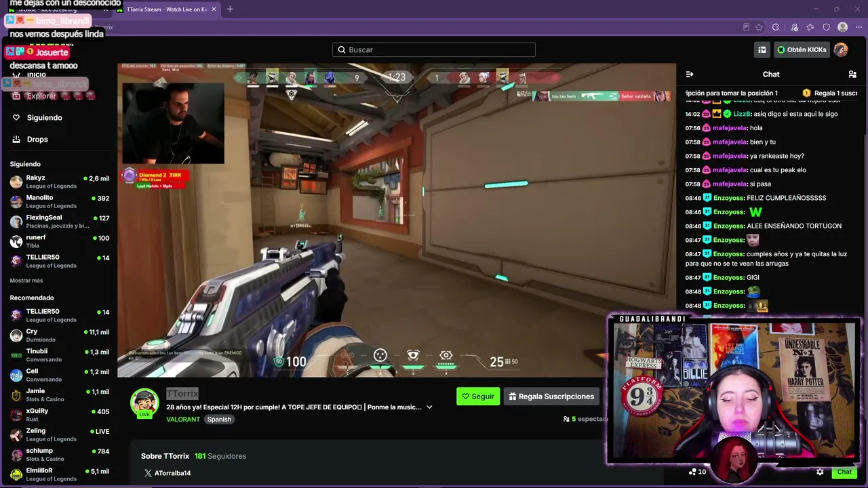Expand followed list with Mostrar más
This screenshot has width=868, height=488.
[26, 281]
